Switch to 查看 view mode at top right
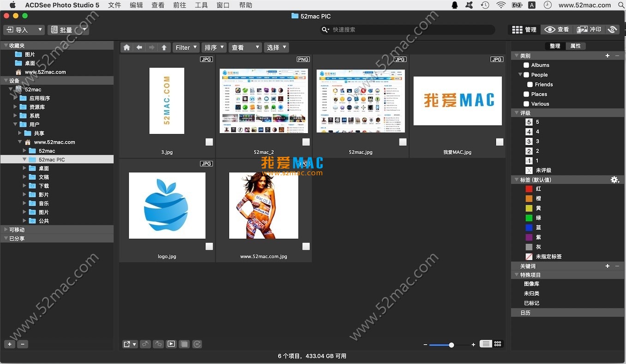626x364 pixels. coord(556,30)
